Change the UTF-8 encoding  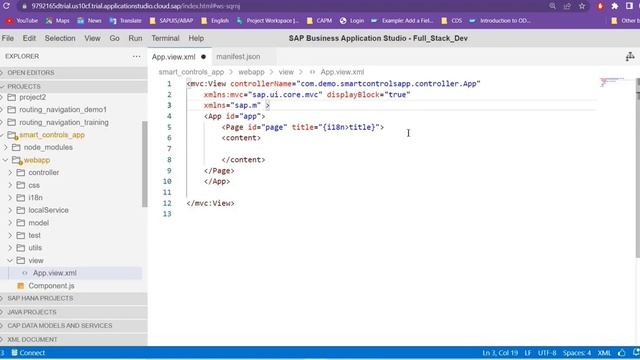coord(547,353)
